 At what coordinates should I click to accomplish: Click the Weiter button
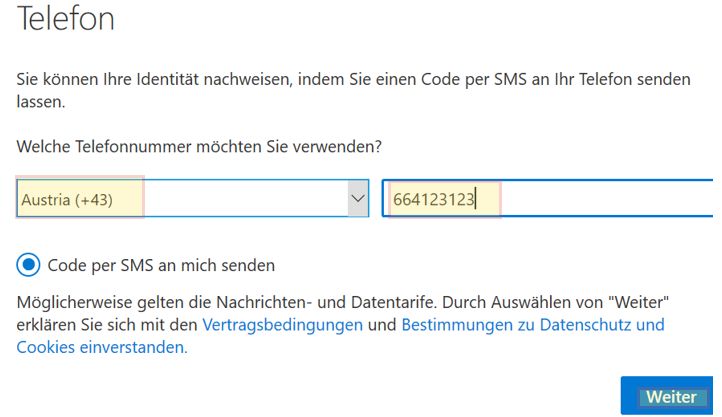[670, 397]
